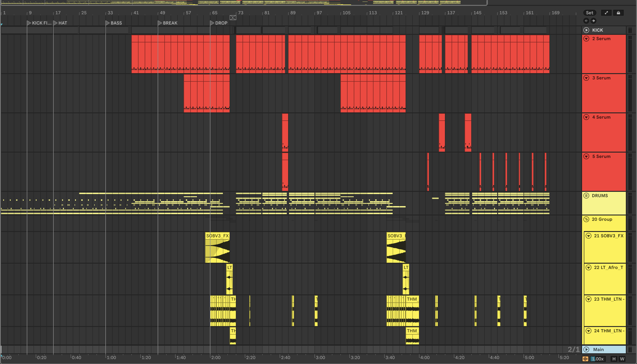Unfold the KICK track
Viewport: 637px width, 364px height.
pos(586,30)
